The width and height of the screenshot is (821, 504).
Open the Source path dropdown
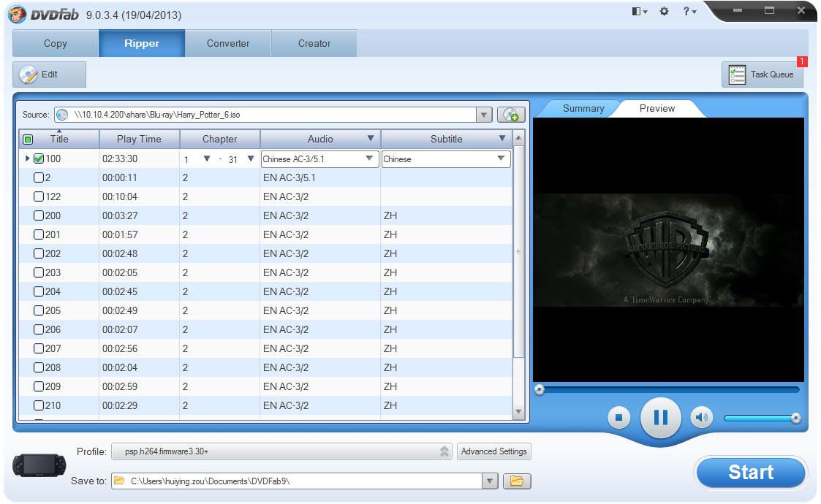[484, 115]
